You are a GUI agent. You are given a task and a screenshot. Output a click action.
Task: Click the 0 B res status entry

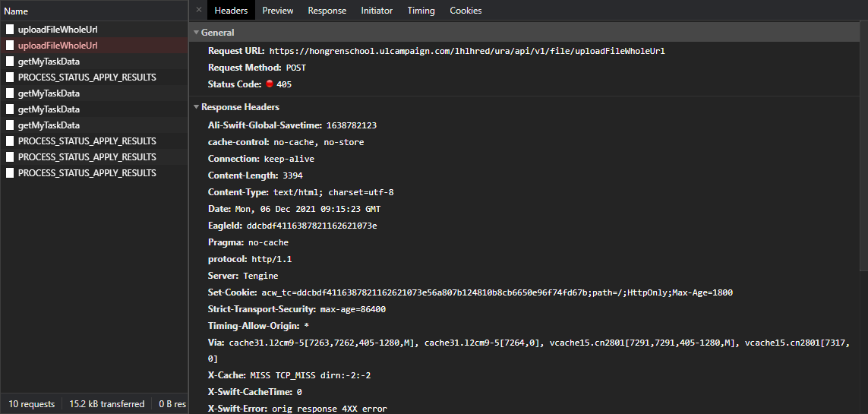172,404
